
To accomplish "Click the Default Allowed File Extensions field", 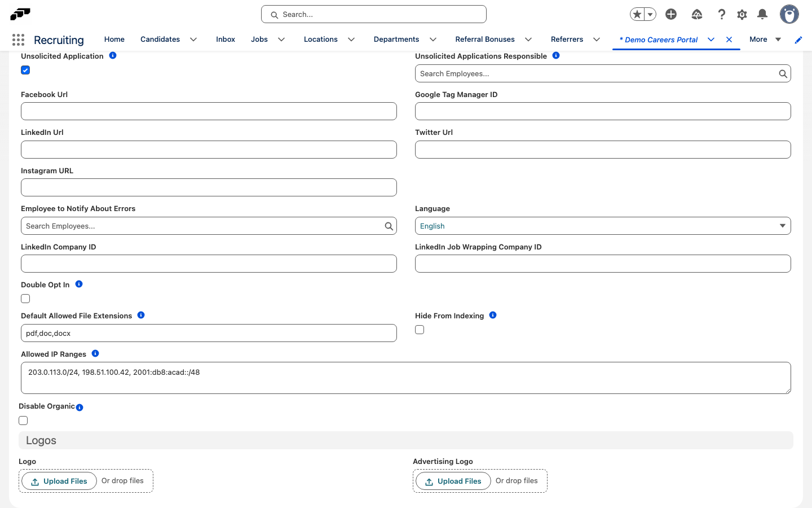I will click(x=209, y=333).
